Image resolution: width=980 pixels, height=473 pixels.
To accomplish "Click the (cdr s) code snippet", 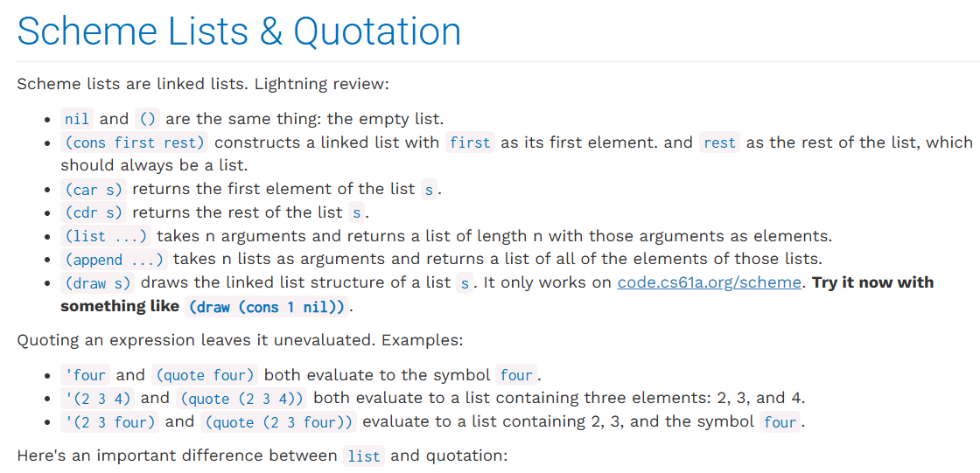I will [93, 212].
